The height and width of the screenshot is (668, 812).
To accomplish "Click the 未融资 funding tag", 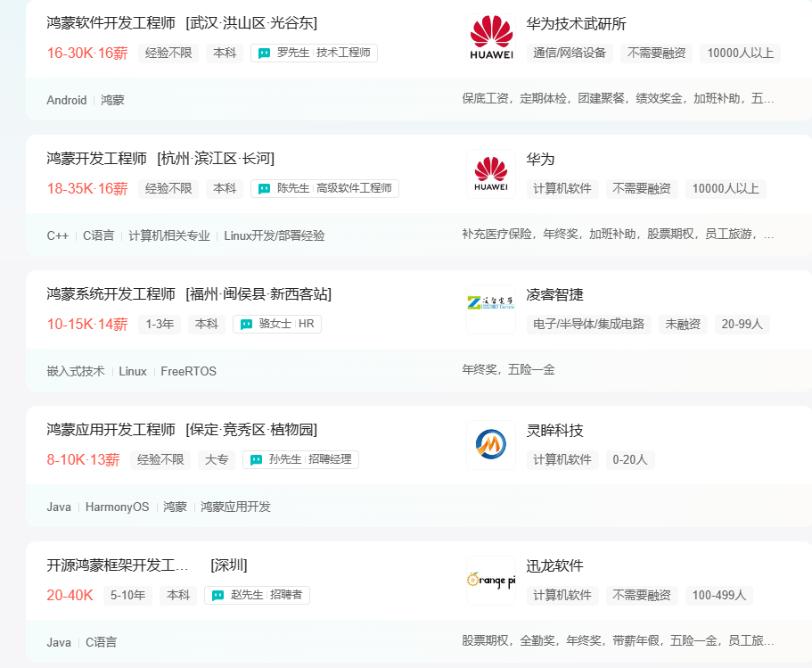I will 683,324.
